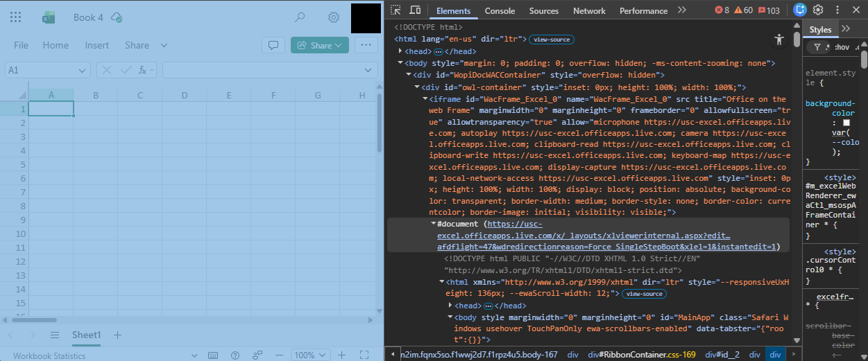The image size is (868, 361).
Task: Open the ribbon tabs overflow chevron
Action: [x=164, y=45]
